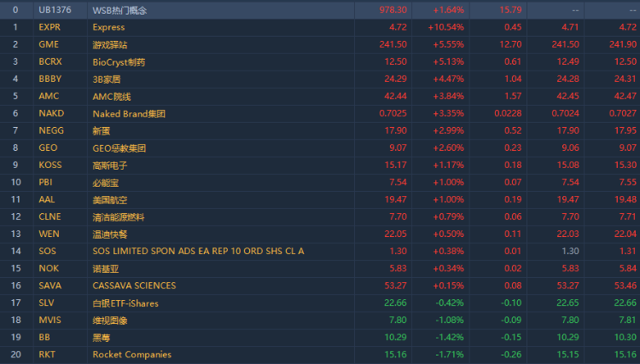This screenshot has height=364, width=640.
Task: Open SOS LIMITED SPON ADS name
Action: tap(198, 251)
